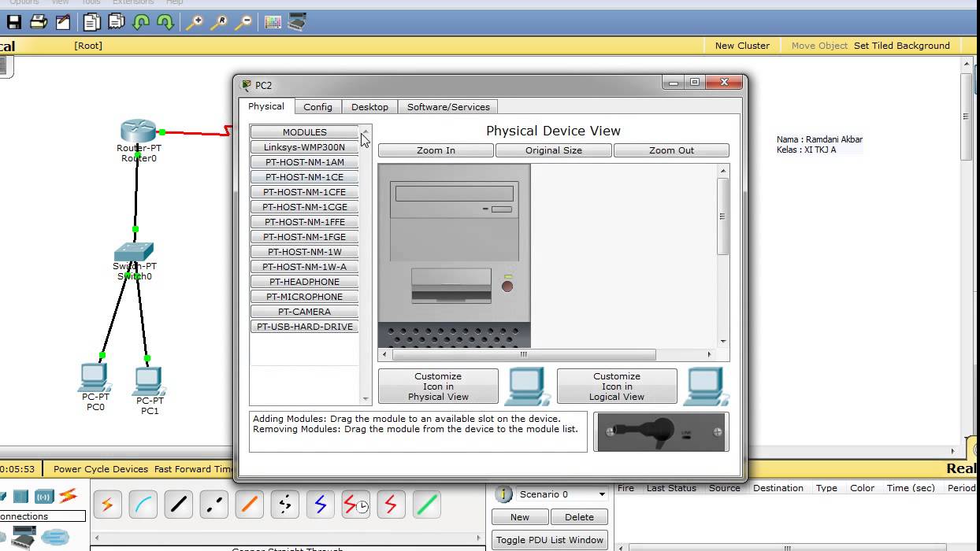Open the Drawing Palette icon
980x551 pixels.
273,23
